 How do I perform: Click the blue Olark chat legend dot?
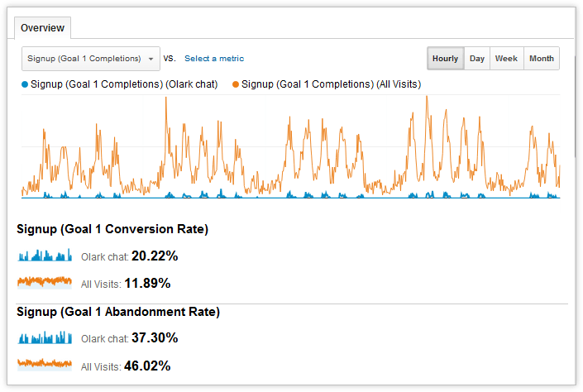coord(25,84)
